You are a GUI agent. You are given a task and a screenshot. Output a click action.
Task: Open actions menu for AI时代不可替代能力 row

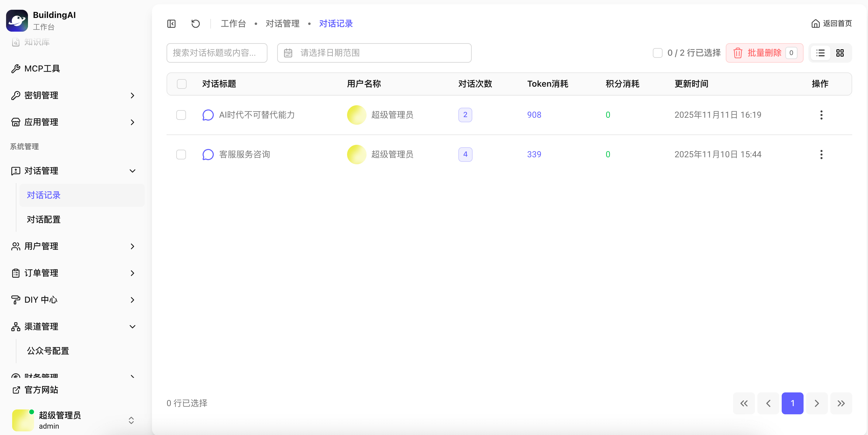(821, 115)
